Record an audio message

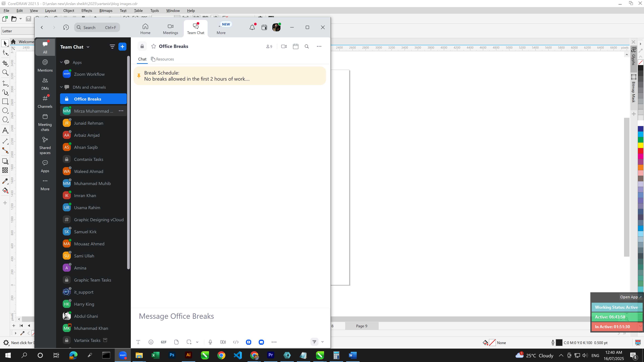(210, 342)
